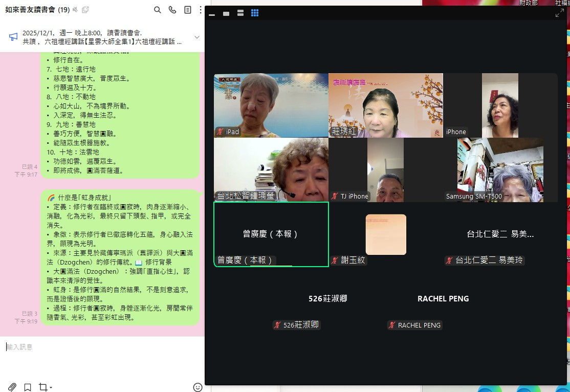This screenshot has height=392, width=570.
Task: Open the chat's three-dot more menu
Action: (x=201, y=10)
